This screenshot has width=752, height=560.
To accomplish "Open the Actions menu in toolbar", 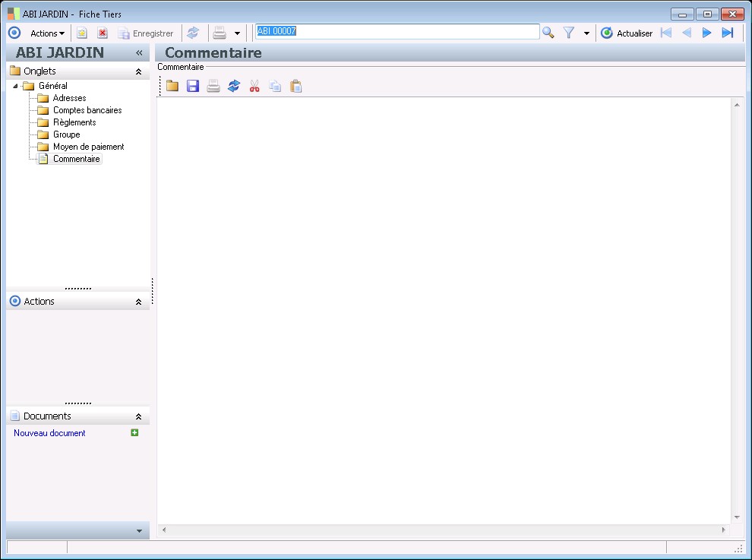I will [47, 33].
